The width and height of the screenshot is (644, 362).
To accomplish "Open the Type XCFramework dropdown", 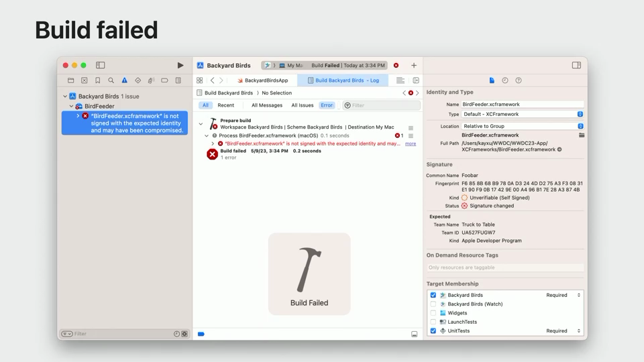I will coord(522,115).
